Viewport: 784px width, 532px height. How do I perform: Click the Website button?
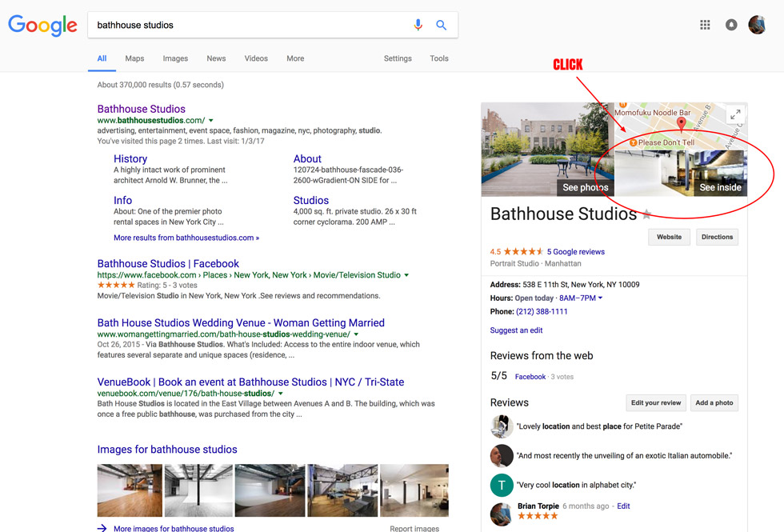[669, 237]
